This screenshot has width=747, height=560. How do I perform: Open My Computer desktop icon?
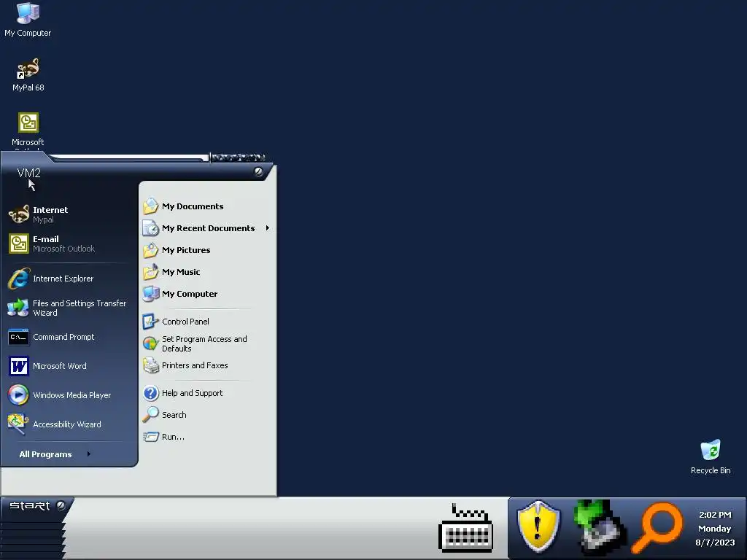28,20
